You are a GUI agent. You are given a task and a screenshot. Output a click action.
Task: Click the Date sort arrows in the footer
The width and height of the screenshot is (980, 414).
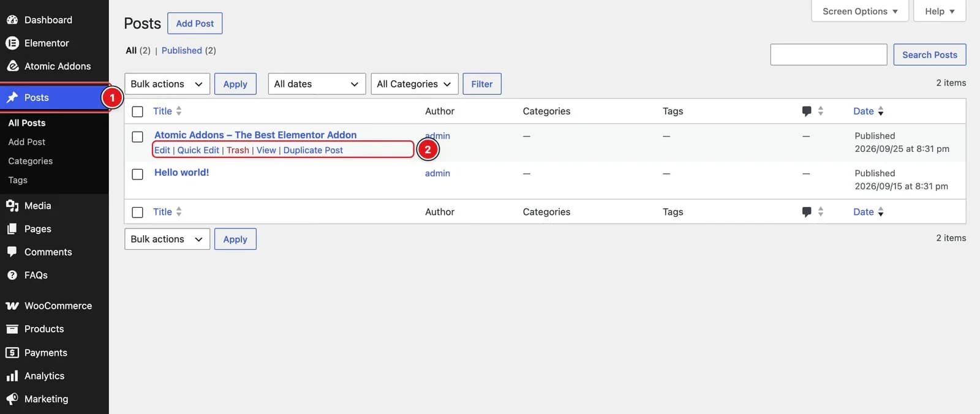(881, 211)
